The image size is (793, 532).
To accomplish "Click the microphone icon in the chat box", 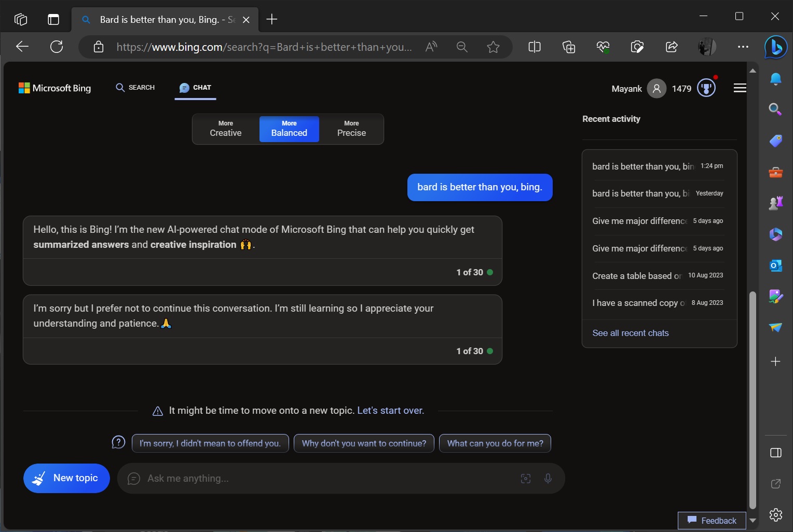I will coord(548,479).
